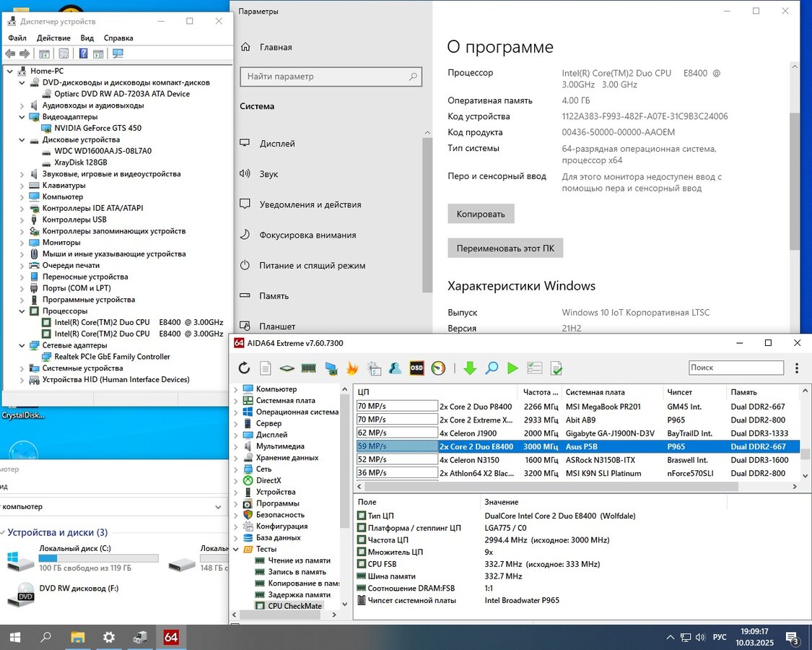Collapse the Сетевые адаптеры node
812x650 pixels.
coord(22,345)
